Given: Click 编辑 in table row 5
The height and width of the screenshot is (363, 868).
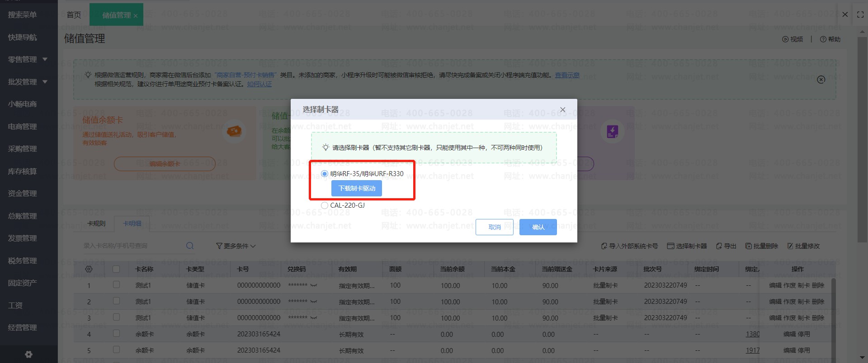Looking at the screenshot, I should 790,350.
